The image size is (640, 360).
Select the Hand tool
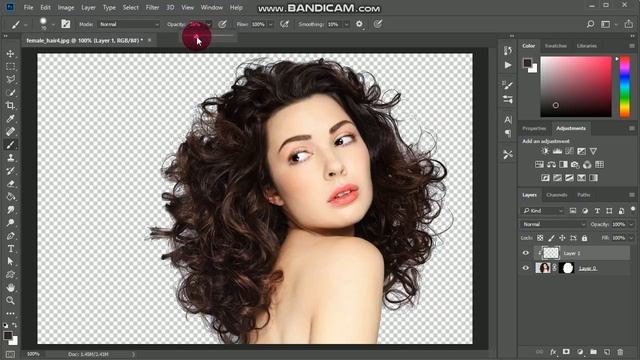[11, 288]
